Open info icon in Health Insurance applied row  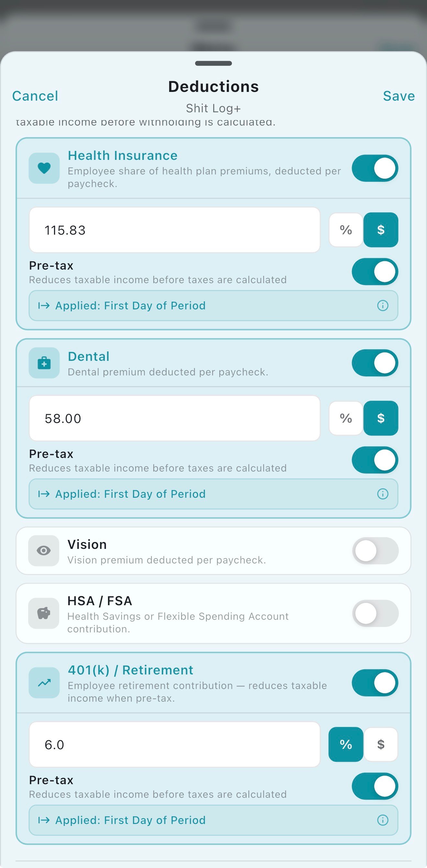383,306
